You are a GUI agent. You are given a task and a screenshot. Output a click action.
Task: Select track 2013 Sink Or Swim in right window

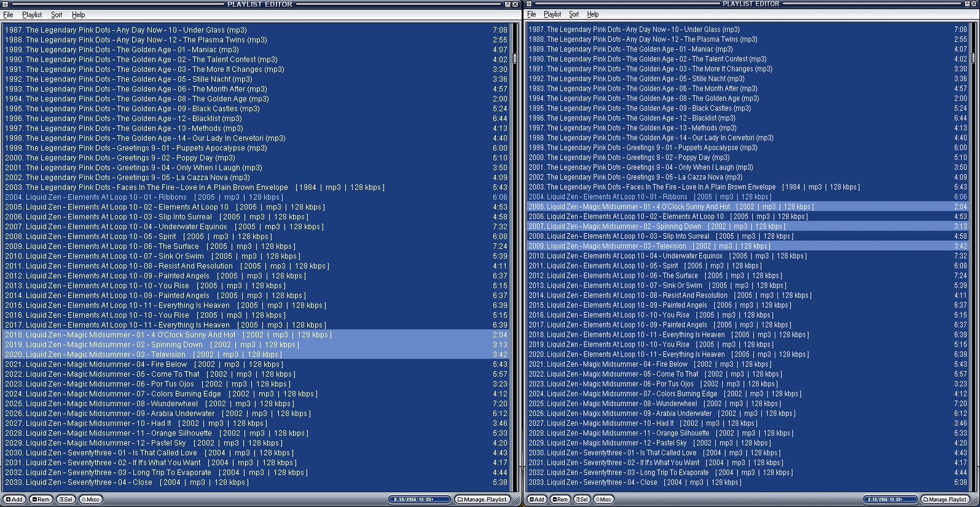(x=748, y=285)
